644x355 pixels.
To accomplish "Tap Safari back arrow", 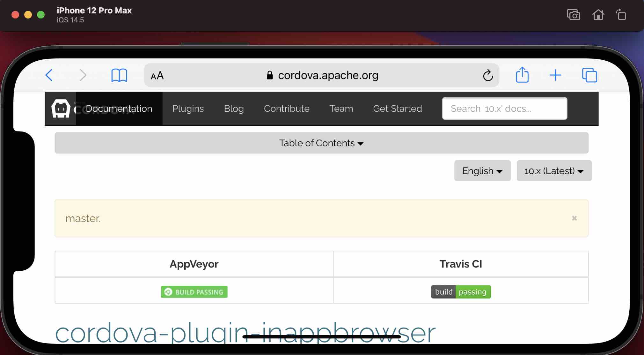I will click(x=49, y=75).
